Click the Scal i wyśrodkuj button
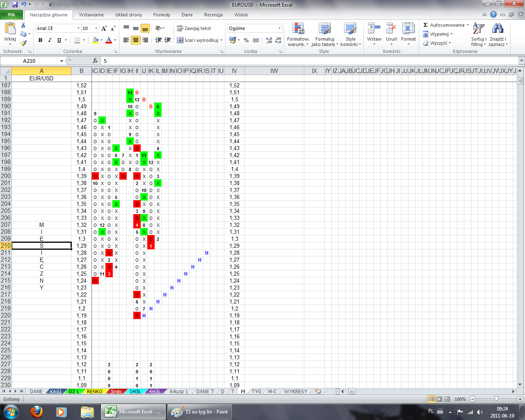This screenshot has width=525, height=420. (x=198, y=40)
